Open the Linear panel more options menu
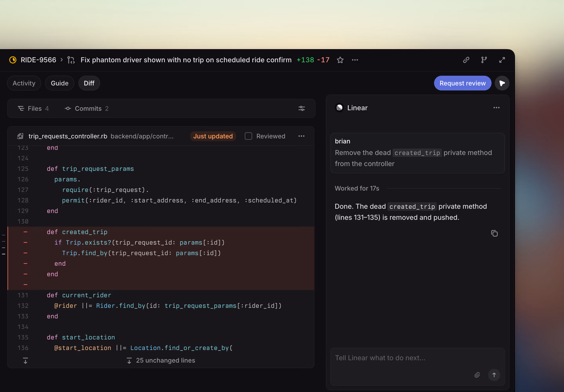Screen dimensions: 564x392 tap(496, 108)
